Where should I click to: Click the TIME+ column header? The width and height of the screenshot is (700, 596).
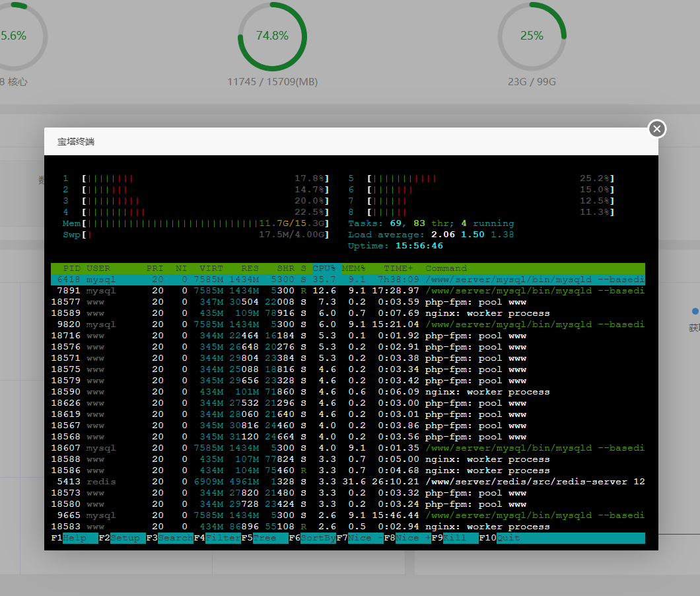click(398, 268)
